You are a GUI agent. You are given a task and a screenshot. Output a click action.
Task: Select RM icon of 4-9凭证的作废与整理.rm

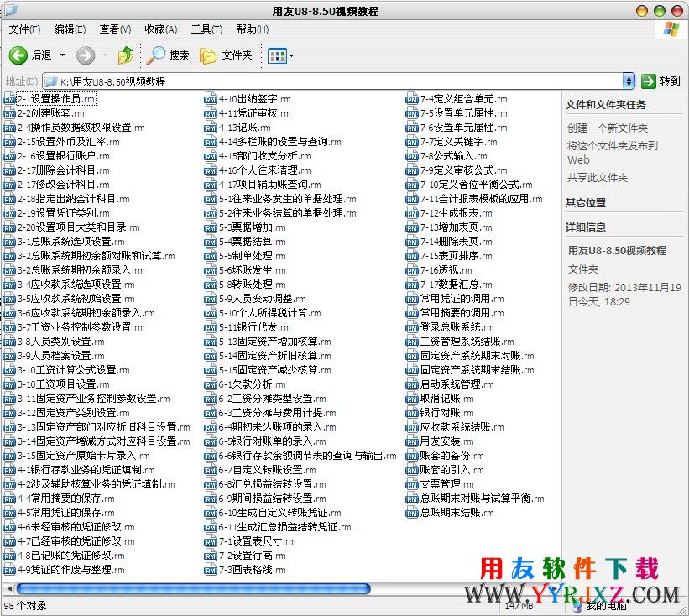(9, 570)
